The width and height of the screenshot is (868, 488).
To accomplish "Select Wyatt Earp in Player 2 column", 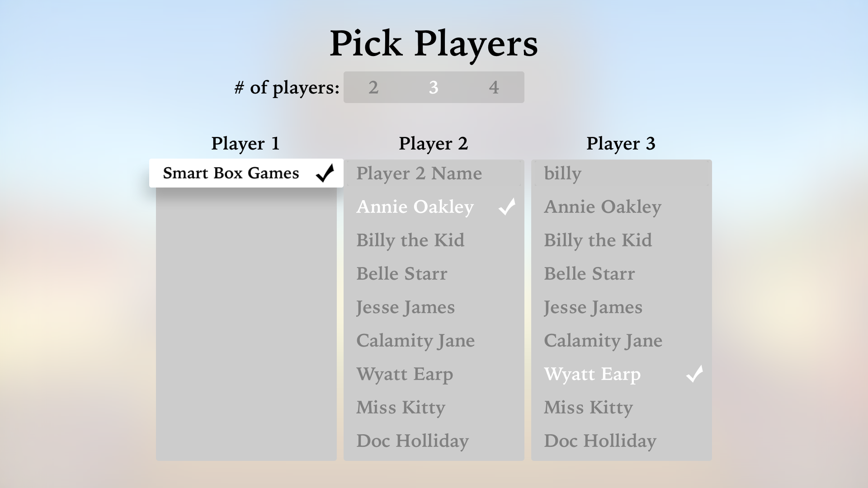I will click(404, 374).
